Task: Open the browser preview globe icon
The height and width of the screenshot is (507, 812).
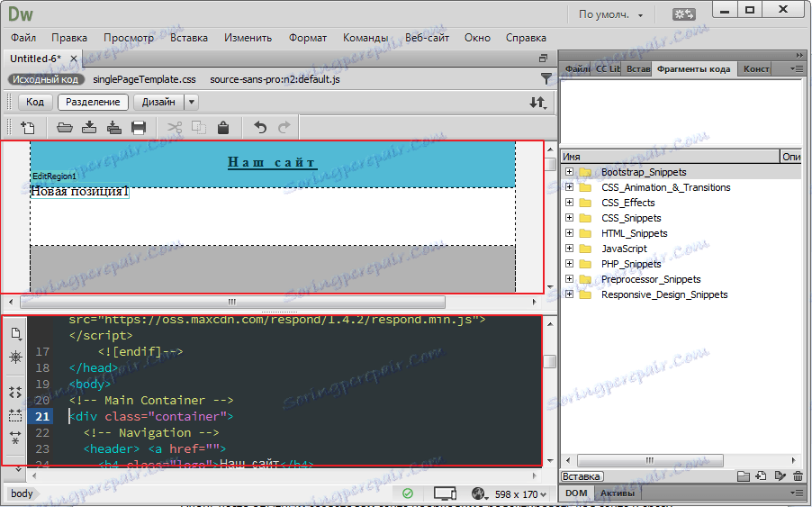Action: click(x=479, y=493)
